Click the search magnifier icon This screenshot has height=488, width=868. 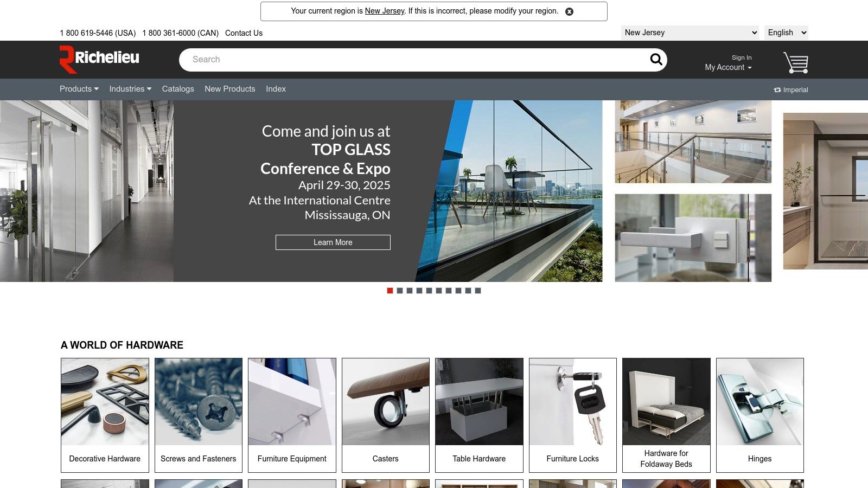[x=656, y=60]
